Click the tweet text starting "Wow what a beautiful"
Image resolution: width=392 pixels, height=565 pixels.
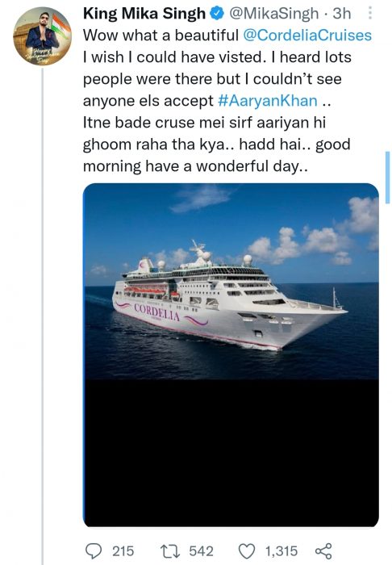pos(227,101)
